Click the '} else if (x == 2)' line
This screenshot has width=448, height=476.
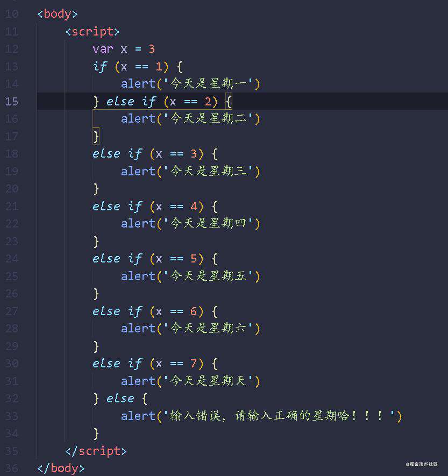click(x=162, y=102)
